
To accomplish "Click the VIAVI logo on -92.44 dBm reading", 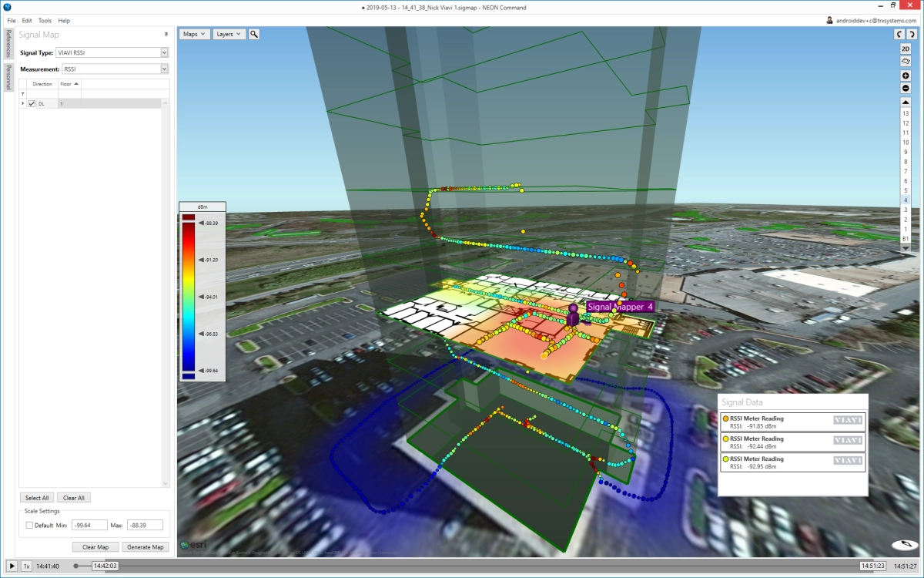I will tap(848, 440).
